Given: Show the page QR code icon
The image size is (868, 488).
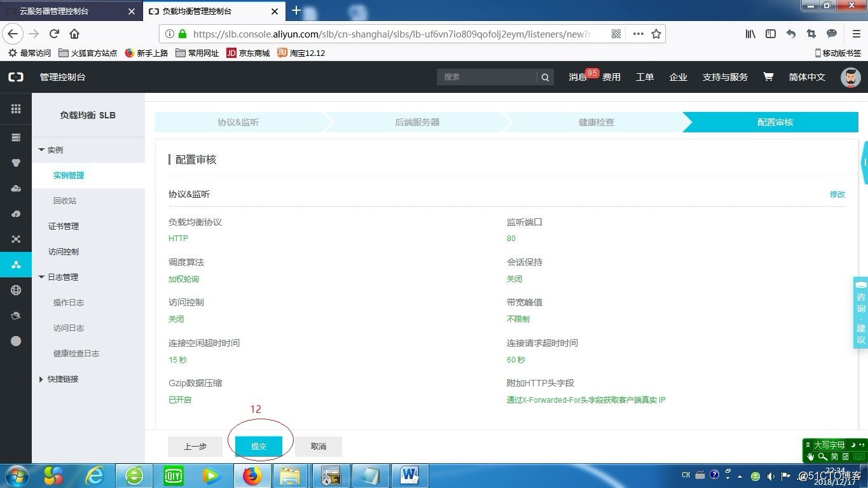Looking at the screenshot, I should coord(616,34).
